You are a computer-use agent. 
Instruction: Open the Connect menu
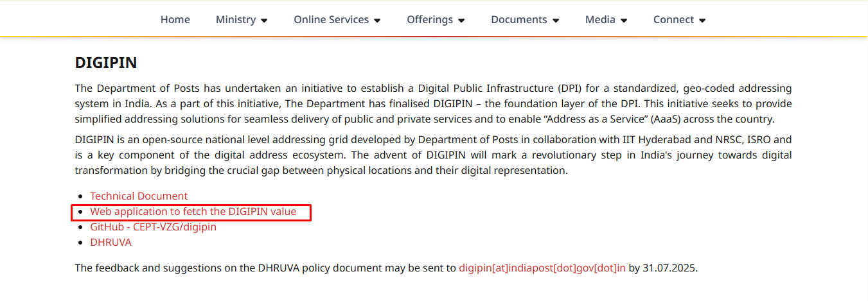tap(680, 19)
